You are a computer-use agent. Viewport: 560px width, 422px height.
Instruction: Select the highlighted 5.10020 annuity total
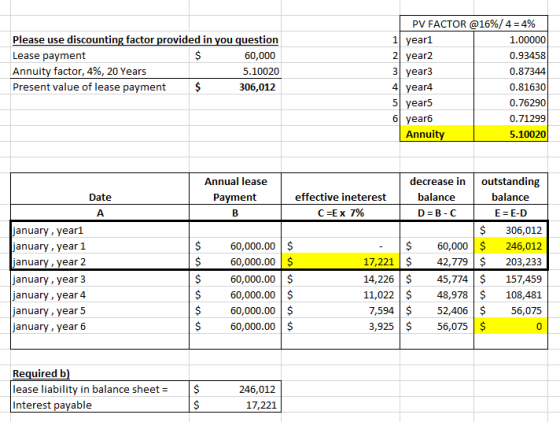pyautogui.click(x=511, y=134)
